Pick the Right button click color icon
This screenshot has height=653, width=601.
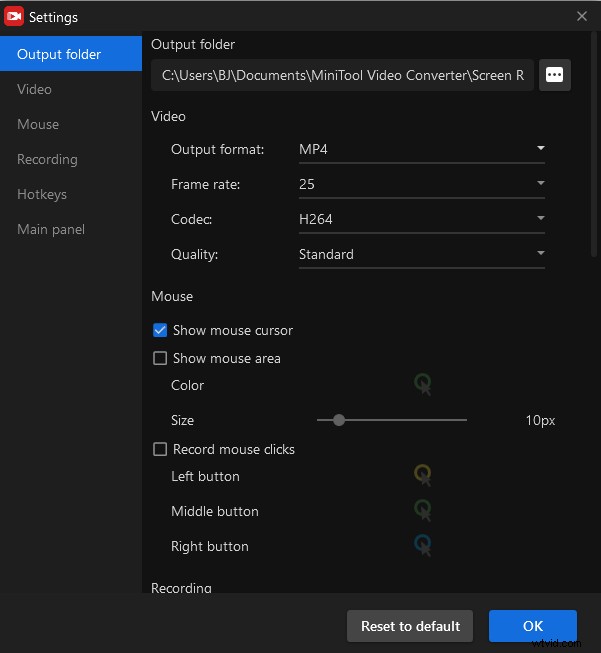423,546
